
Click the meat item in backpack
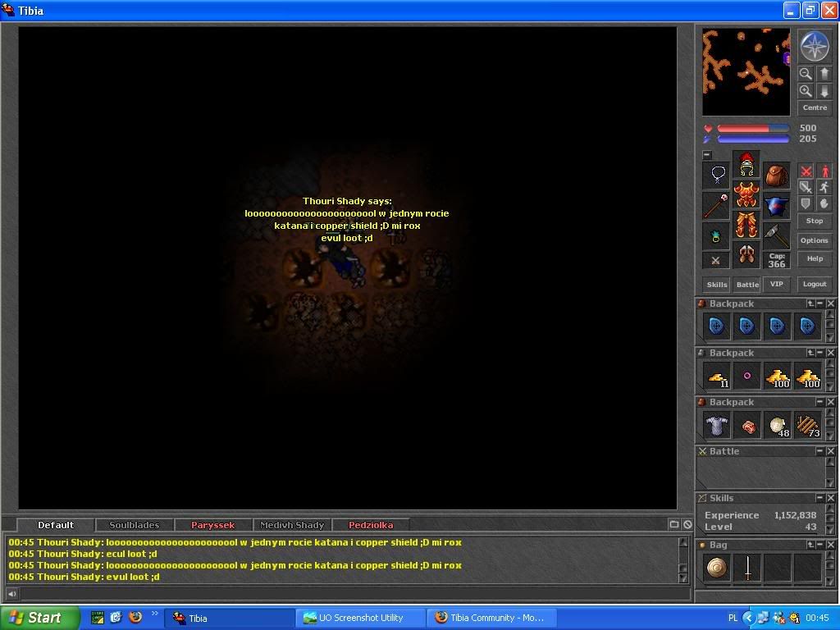(x=747, y=426)
